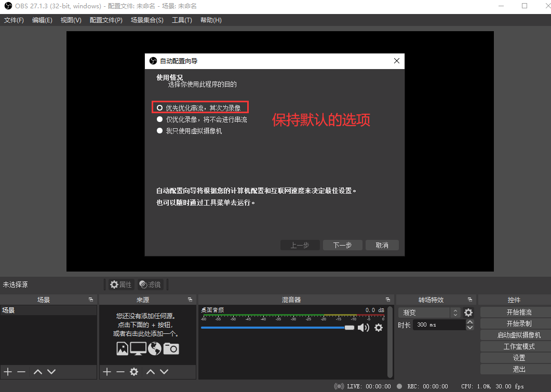The image size is (551, 392).
Task: Move source down arrow
Action: pos(164,372)
